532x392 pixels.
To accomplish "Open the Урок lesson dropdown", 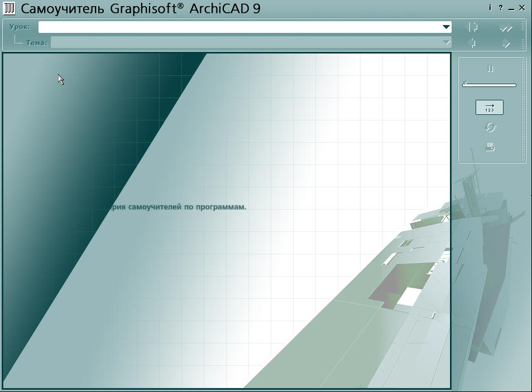I will click(446, 27).
